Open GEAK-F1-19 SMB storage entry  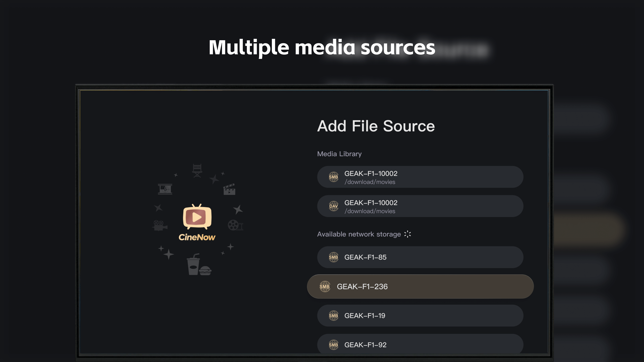[x=420, y=316]
